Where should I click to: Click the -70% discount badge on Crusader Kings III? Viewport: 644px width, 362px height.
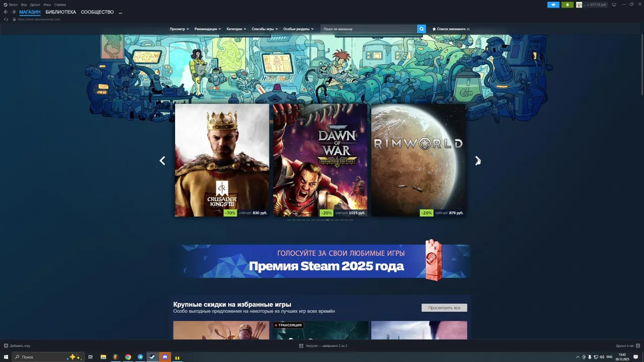click(230, 213)
